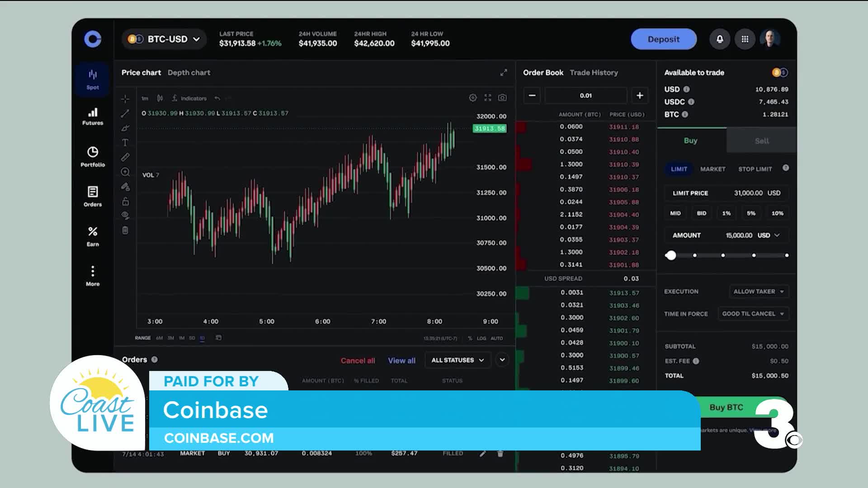The width and height of the screenshot is (868, 488).
Task: Decrease order book aggregation with minus
Action: 532,95
